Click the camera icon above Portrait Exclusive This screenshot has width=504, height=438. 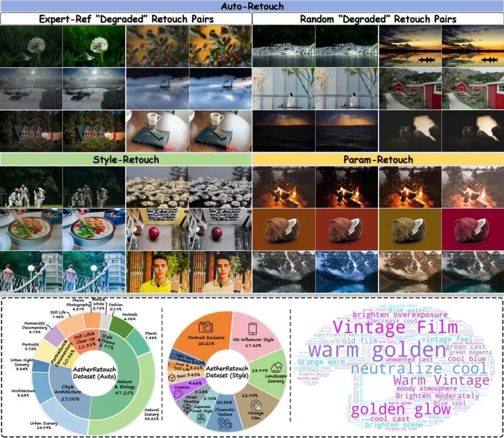[206, 327]
